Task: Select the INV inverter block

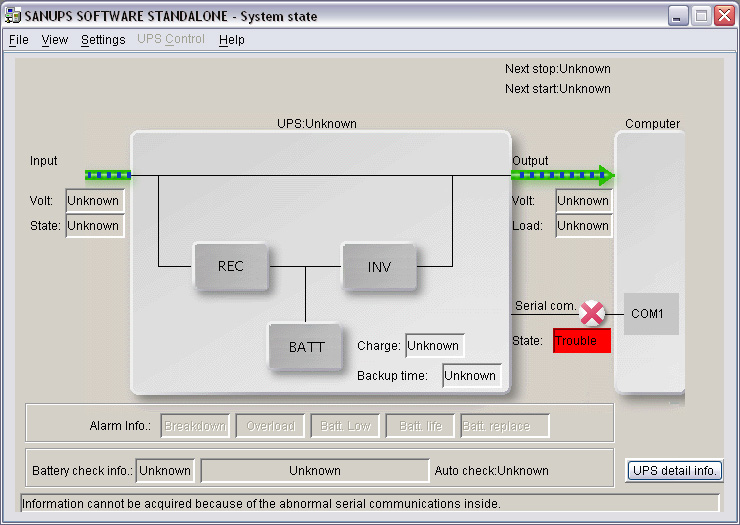Action: click(x=379, y=267)
